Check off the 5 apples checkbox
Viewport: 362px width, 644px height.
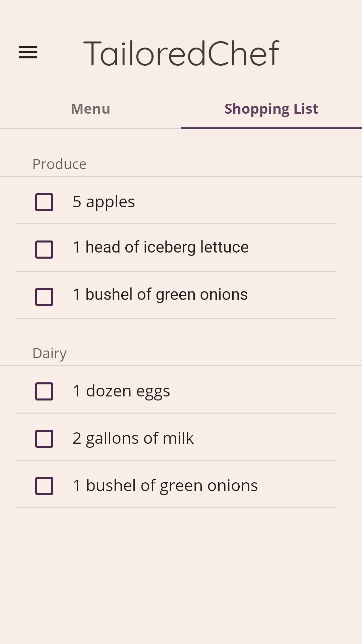pos(44,202)
